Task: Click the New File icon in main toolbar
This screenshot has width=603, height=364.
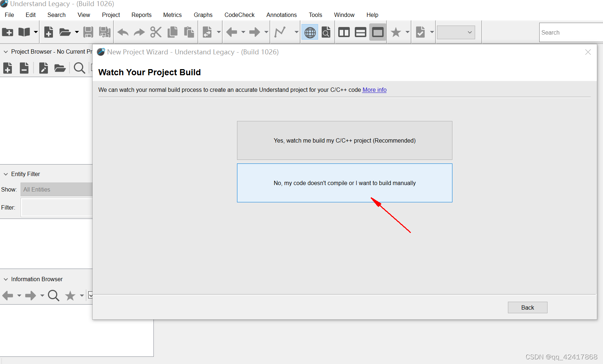Action: tap(49, 32)
